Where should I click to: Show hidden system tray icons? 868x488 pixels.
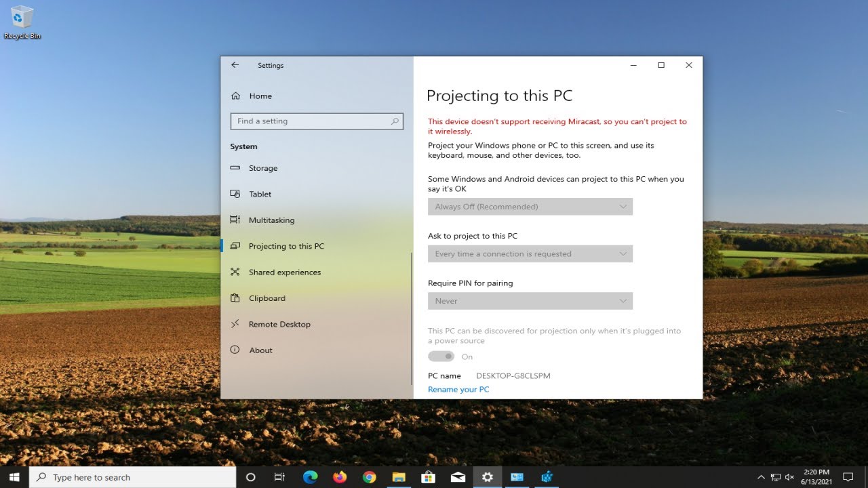(761, 477)
